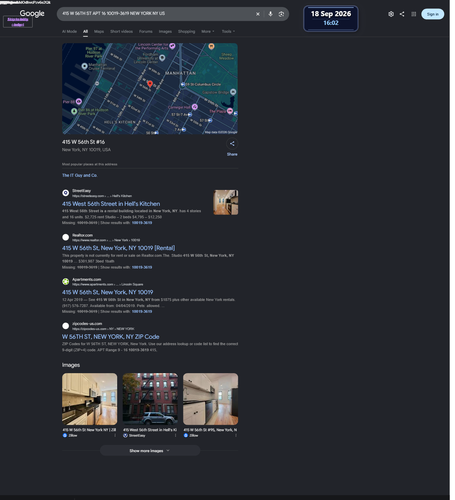Click the 18 Sep 2026 date widget
Image resolution: width=455 pixels, height=500 pixels.
pos(331,18)
